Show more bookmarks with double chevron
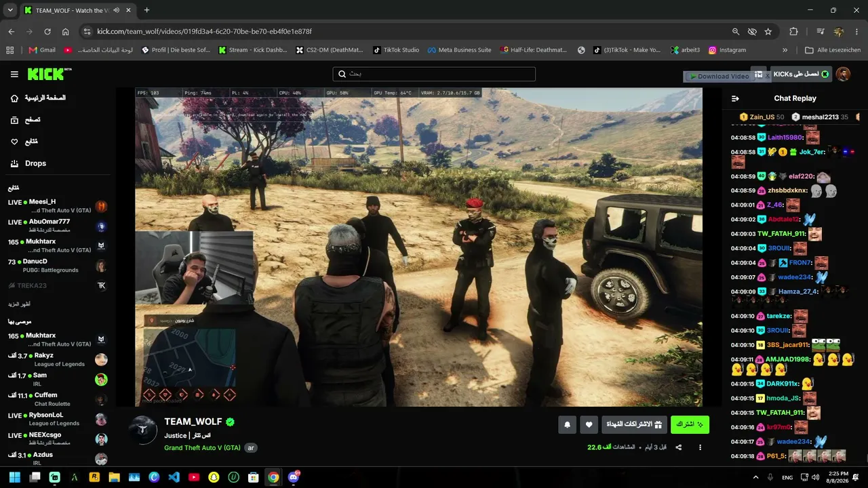868x488 pixels. click(x=785, y=49)
